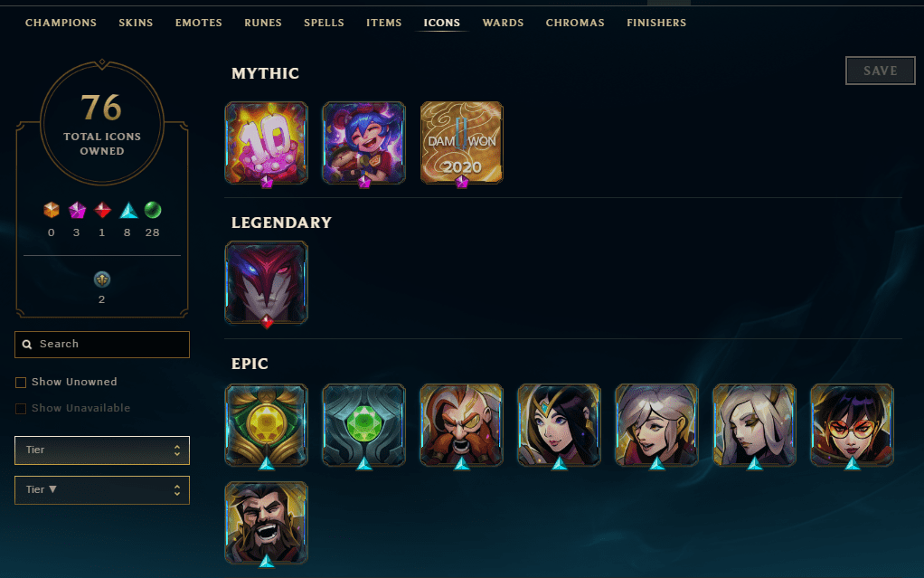This screenshot has width=924, height=578.
Task: Select the black-bearded laughing man epic icon
Action: pos(267,523)
